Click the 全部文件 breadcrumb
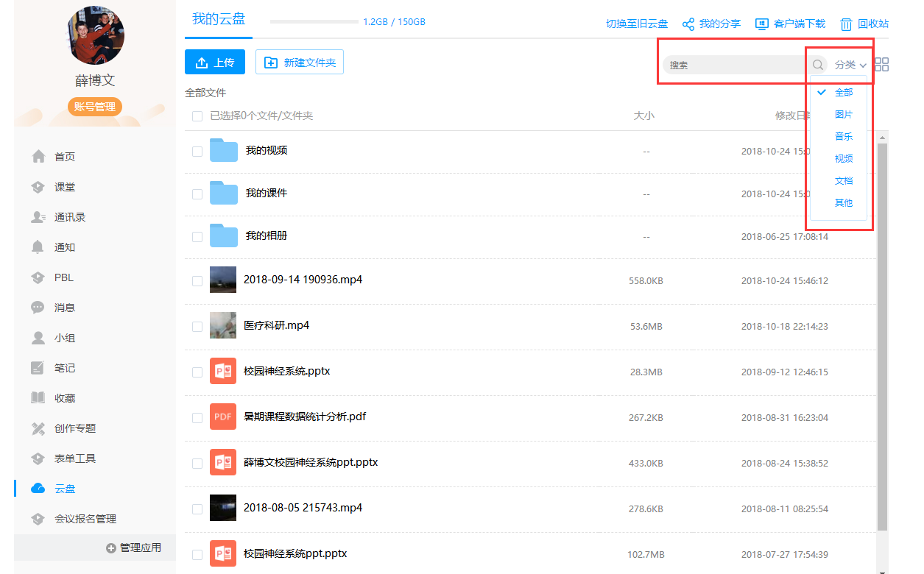 (205, 93)
